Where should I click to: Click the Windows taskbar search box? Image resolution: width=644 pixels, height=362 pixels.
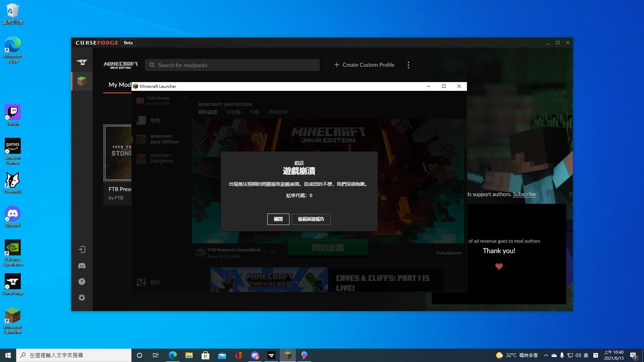tap(74, 355)
